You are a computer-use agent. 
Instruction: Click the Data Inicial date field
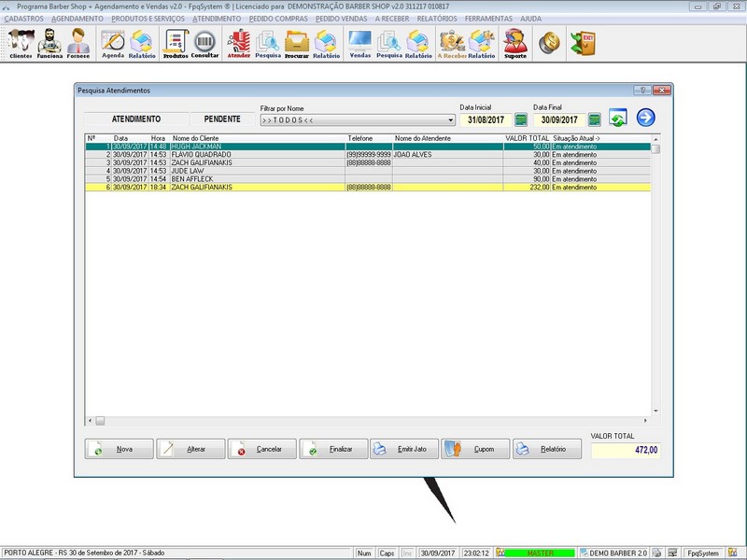tap(486, 119)
